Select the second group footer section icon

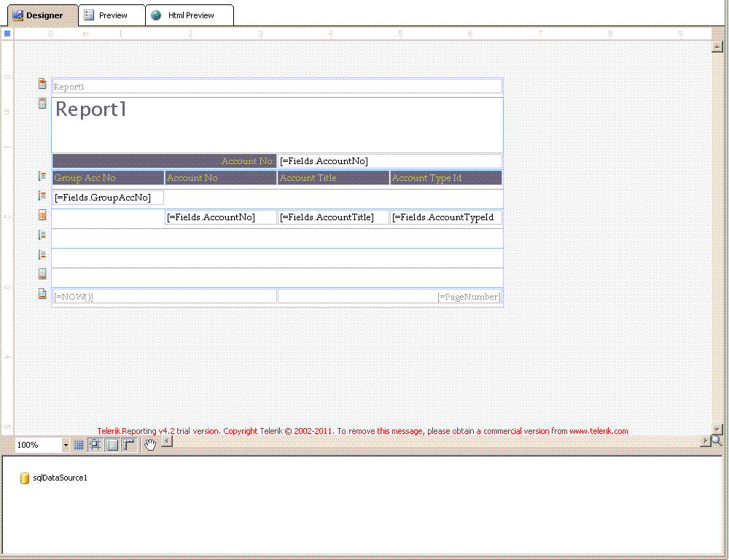42,254
